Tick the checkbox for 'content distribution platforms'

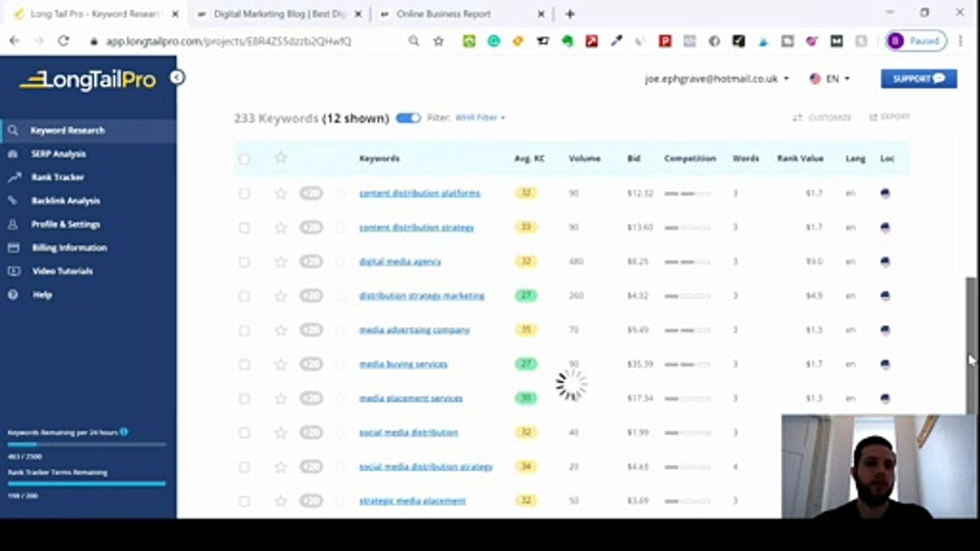click(x=244, y=194)
